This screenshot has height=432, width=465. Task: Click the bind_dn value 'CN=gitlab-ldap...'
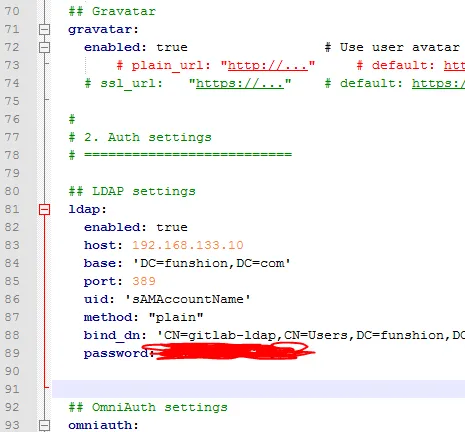(x=311, y=335)
